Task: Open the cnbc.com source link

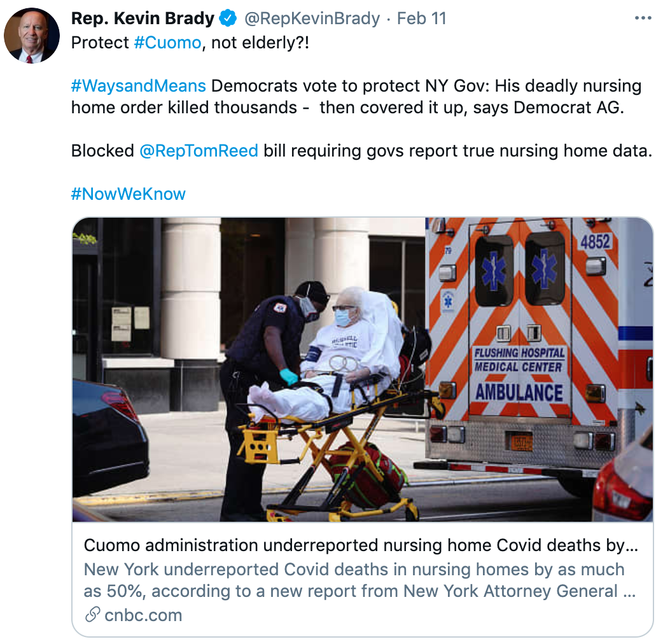Action: [143, 615]
